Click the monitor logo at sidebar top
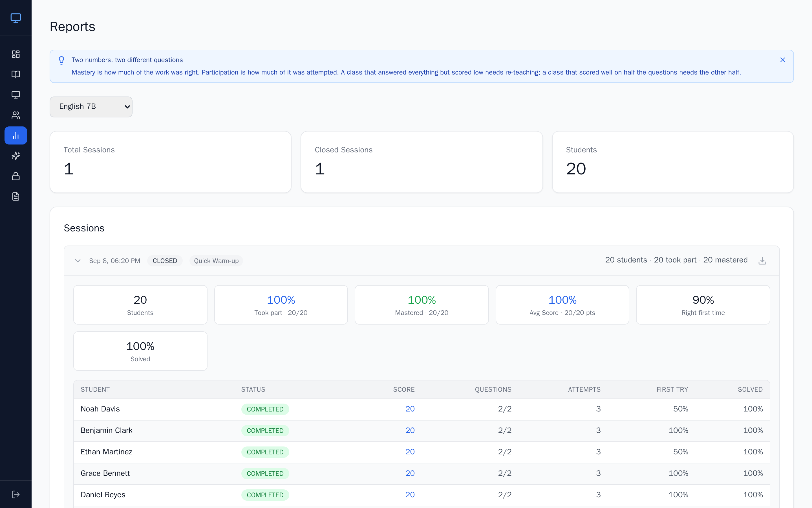 (x=16, y=18)
